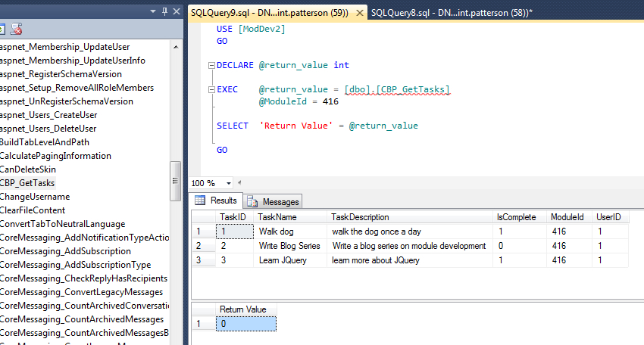This screenshot has height=345, width=644.
Task: Close the Object Explorer panel
Action: tap(177, 11)
